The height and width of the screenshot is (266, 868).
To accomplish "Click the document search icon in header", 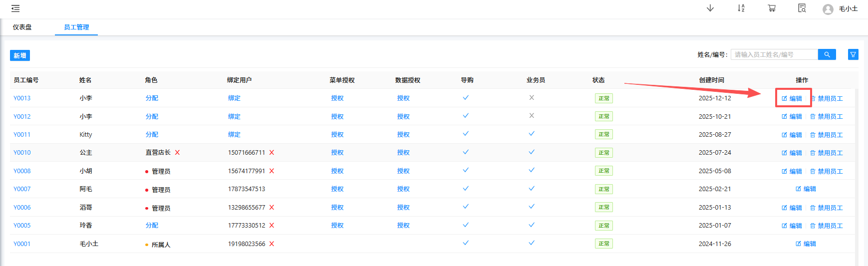I will coord(802,8).
